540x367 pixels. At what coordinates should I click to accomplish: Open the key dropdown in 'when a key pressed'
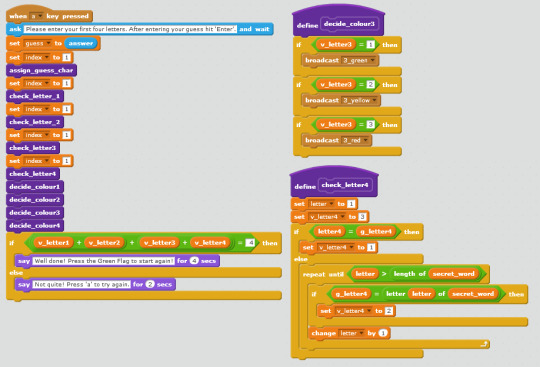click(x=37, y=16)
